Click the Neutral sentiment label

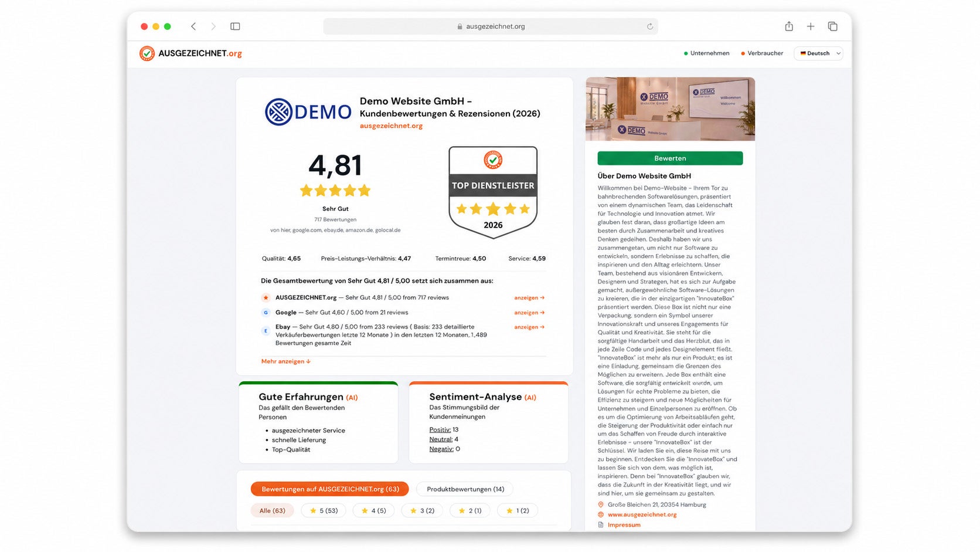[x=441, y=439]
